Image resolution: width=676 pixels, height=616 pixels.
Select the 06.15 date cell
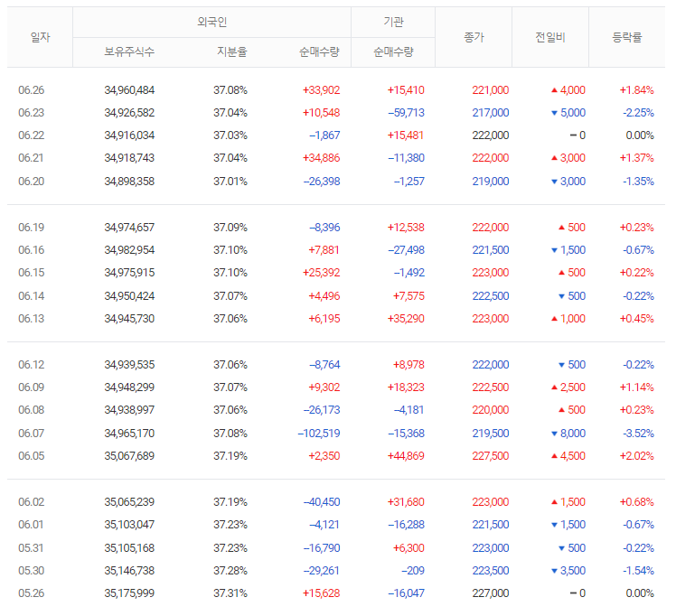click(31, 273)
